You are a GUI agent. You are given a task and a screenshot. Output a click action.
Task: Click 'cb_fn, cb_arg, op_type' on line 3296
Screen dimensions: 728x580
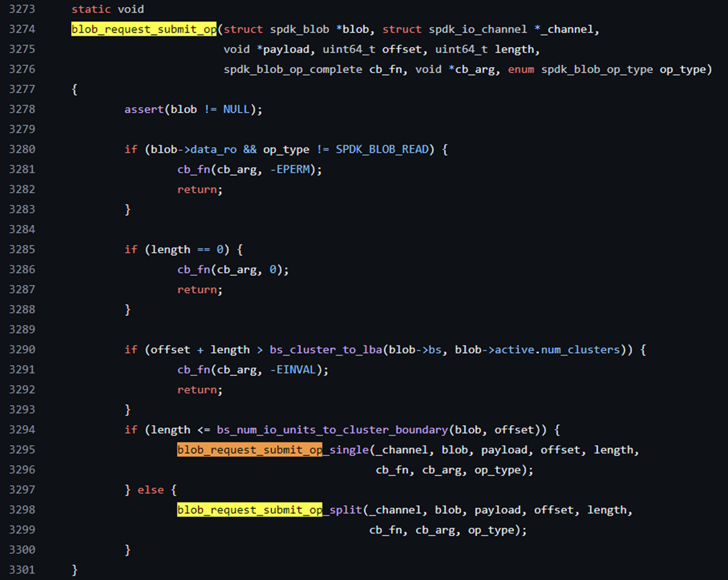coord(448,470)
